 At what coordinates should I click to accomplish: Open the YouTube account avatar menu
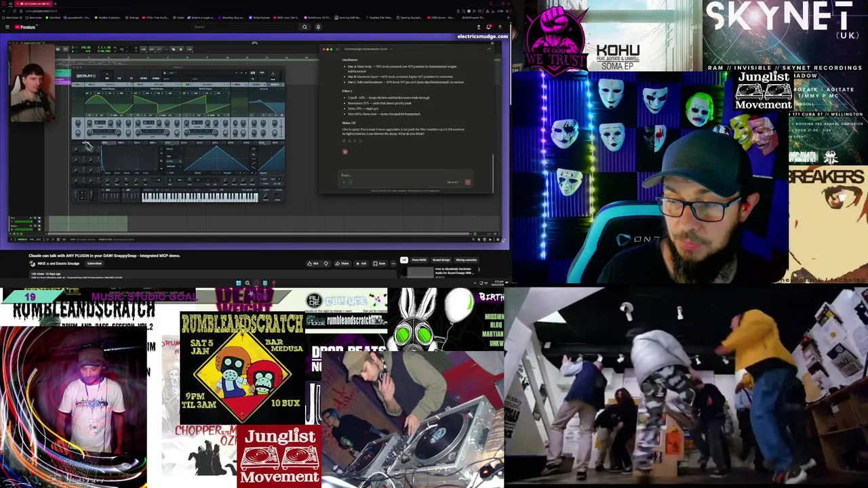pos(500,27)
